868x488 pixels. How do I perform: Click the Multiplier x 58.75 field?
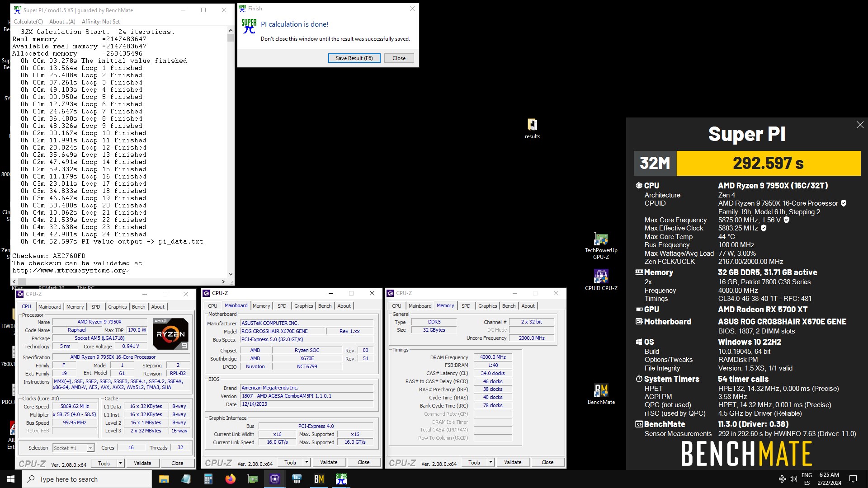(x=75, y=414)
